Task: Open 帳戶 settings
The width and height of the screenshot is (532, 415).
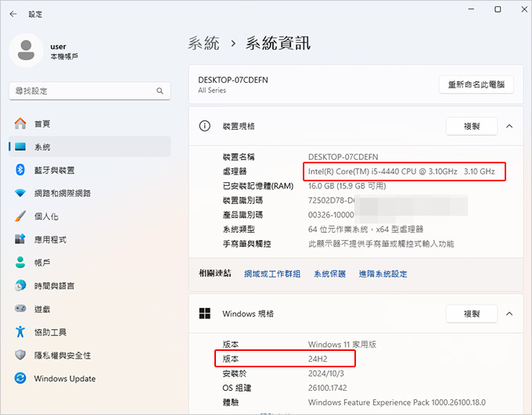Action: 90,262
